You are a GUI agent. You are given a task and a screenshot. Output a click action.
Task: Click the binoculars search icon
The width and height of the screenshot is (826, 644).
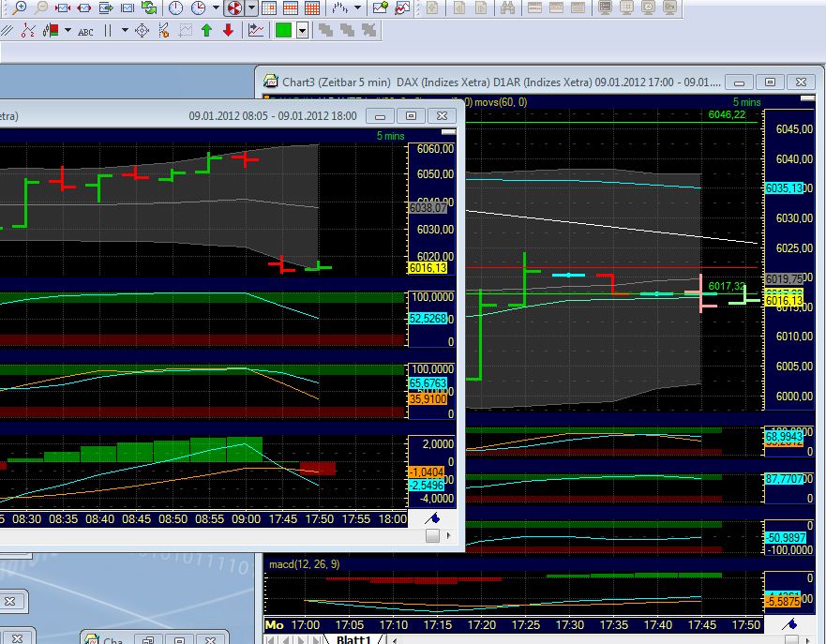click(x=507, y=7)
